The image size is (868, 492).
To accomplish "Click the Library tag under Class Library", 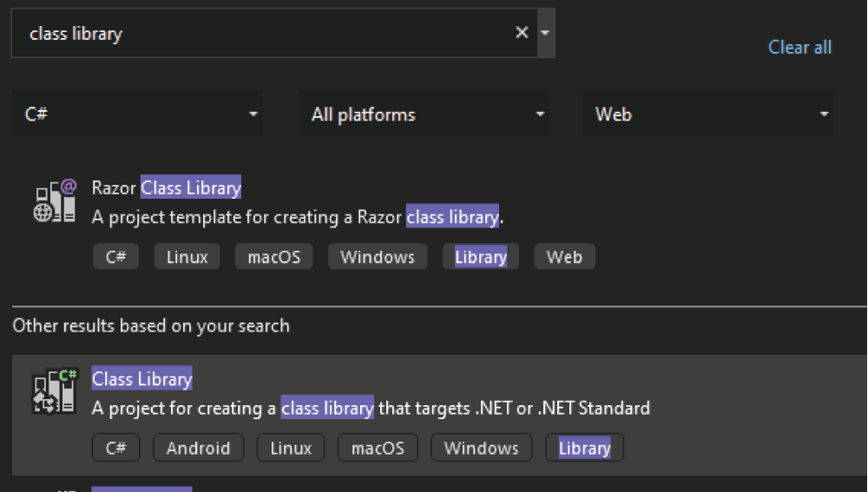I will point(584,448).
